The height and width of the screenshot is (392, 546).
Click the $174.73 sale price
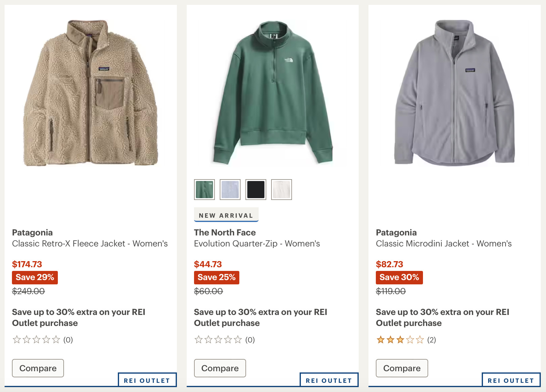pos(27,264)
